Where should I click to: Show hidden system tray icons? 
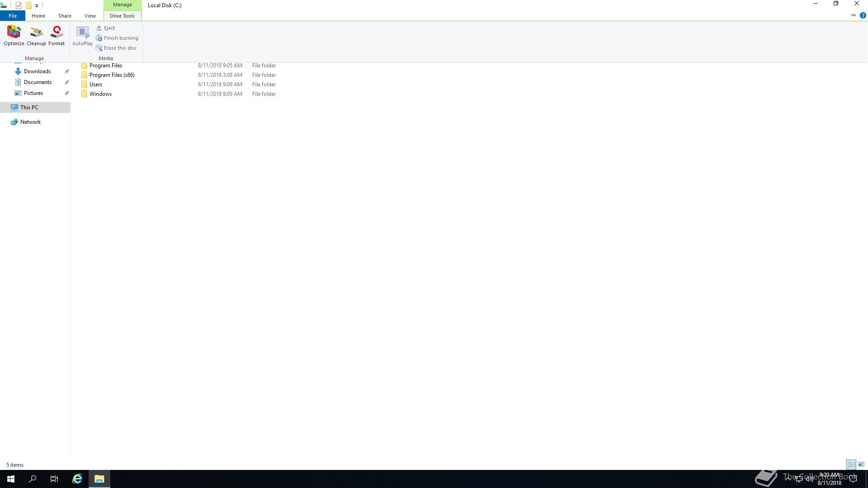[788, 479]
